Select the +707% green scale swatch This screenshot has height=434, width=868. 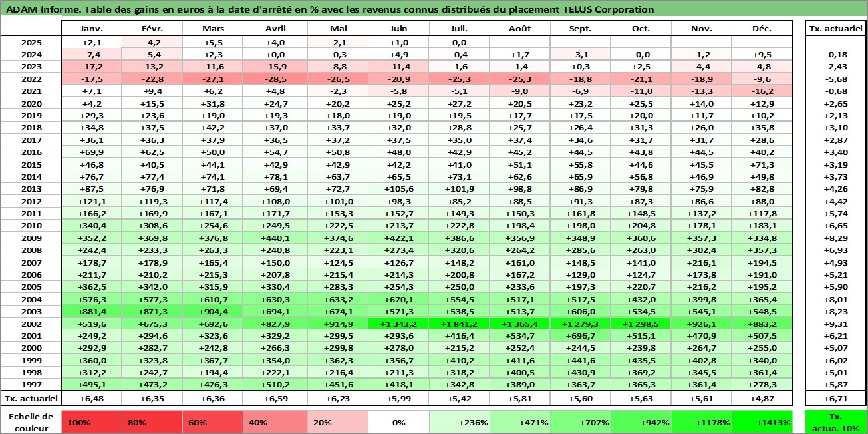[581, 422]
